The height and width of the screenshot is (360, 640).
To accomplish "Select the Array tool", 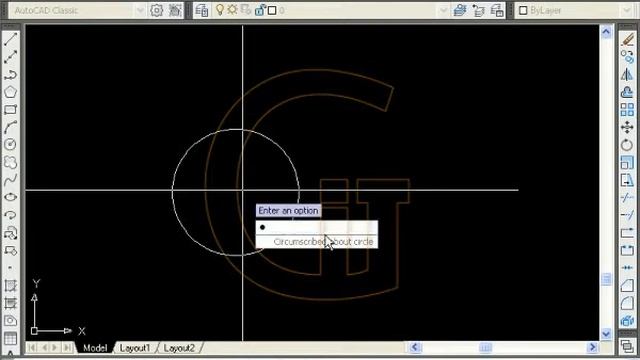I will [627, 109].
